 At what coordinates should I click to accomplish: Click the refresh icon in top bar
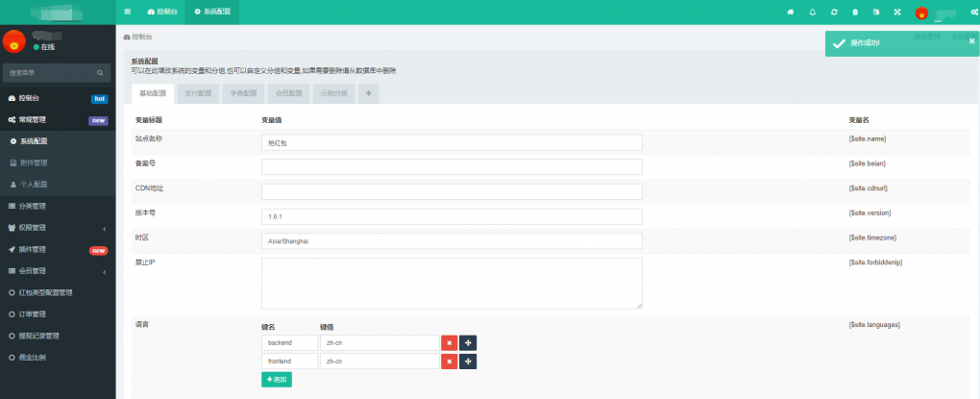pos(834,12)
